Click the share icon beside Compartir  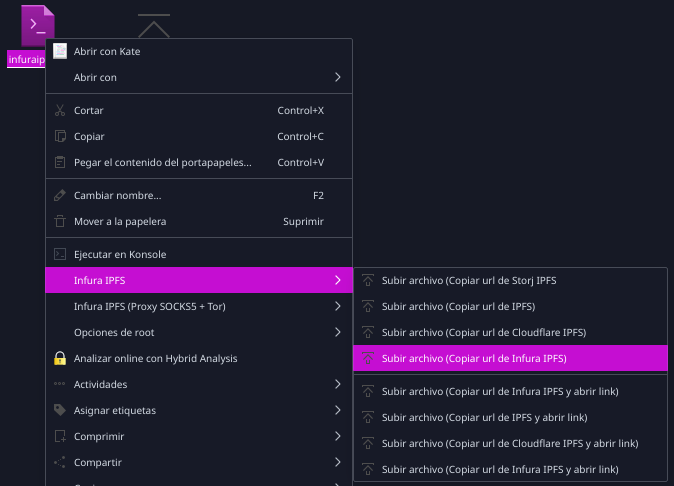60,462
